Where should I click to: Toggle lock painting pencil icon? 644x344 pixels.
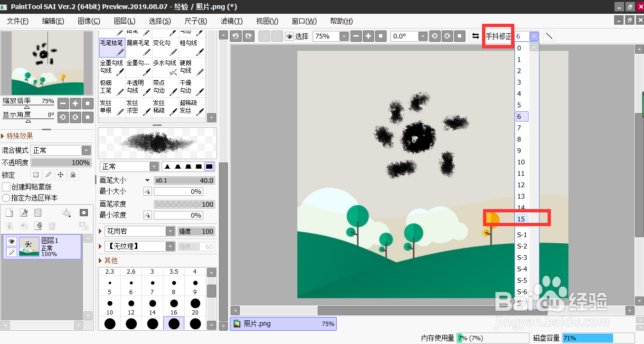pyautogui.click(x=48, y=175)
